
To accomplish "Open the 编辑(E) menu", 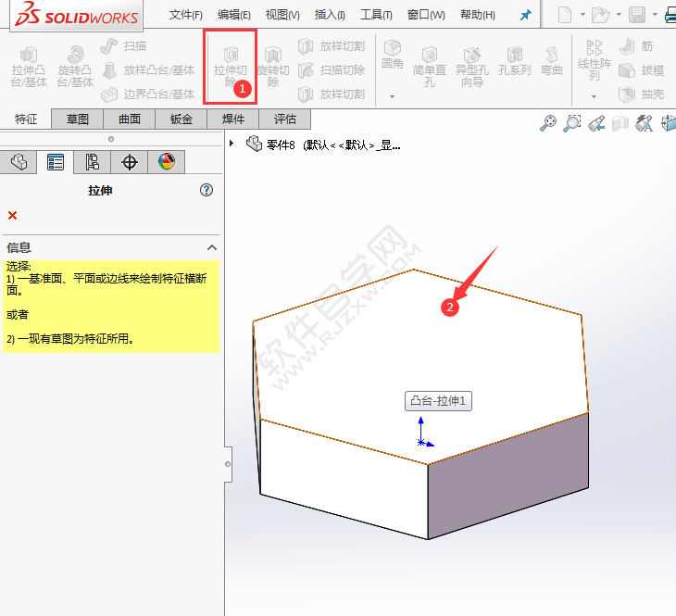I will click(234, 15).
